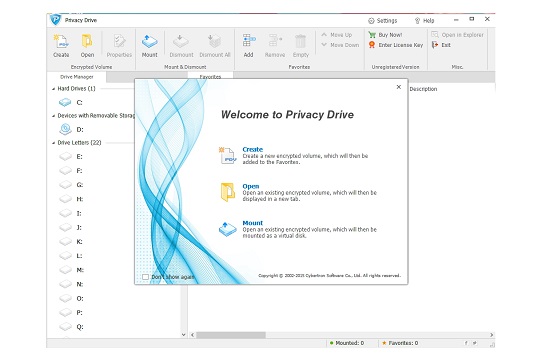The height and width of the screenshot is (364, 550).
Task: Open the Settings menu in the title bar
Action: (x=383, y=21)
